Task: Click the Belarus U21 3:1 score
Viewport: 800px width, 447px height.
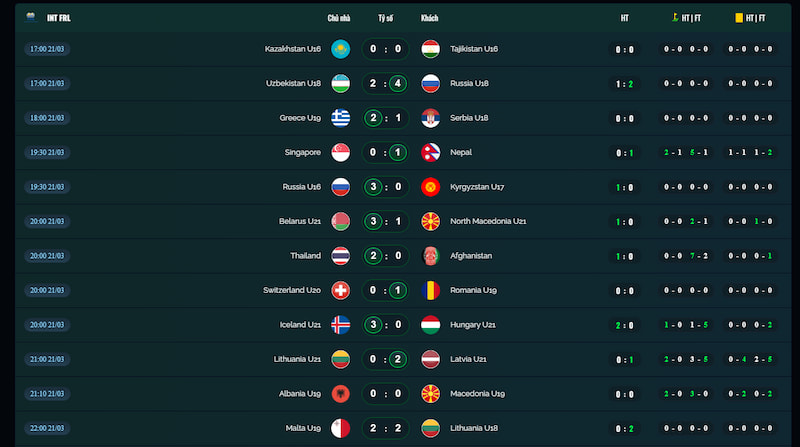Action: 385,221
